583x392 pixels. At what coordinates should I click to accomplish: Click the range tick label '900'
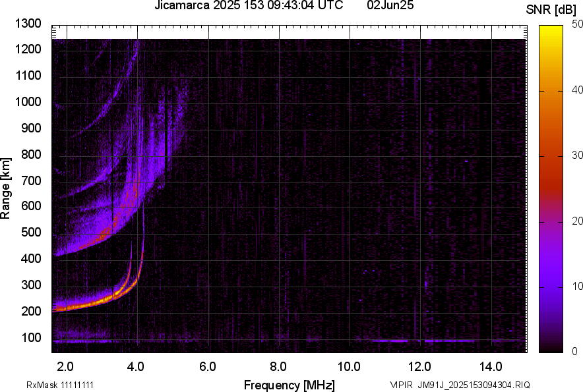[x=31, y=128]
